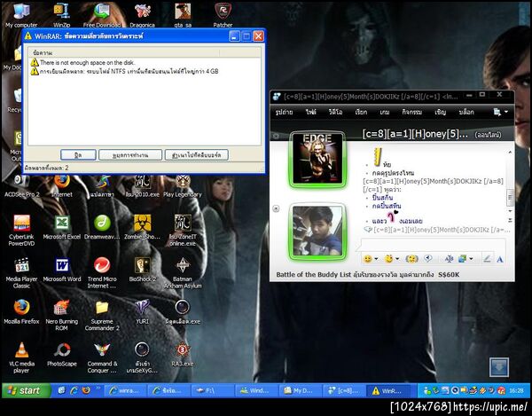Screen dimensions: 532x416
Task: Select the YURI desktop icon
Action: tap(142, 311)
